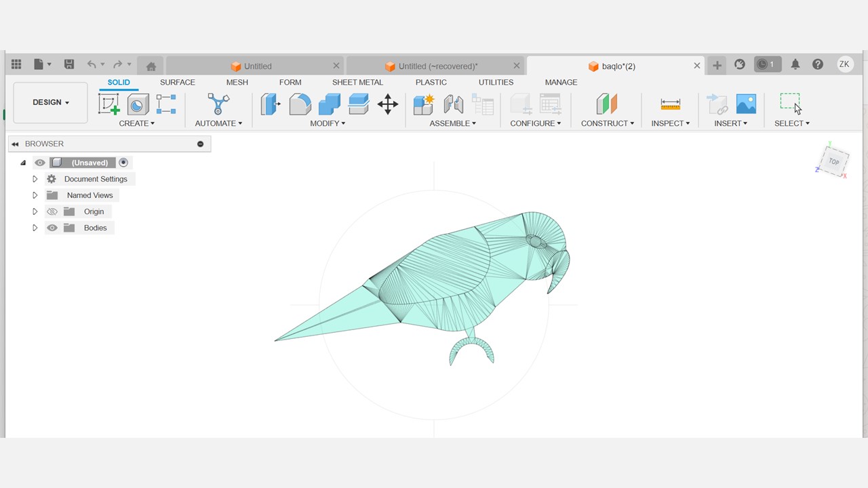This screenshot has width=868, height=488.
Task: Close the baqlo*(2) document tab
Action: pyautogui.click(x=697, y=66)
